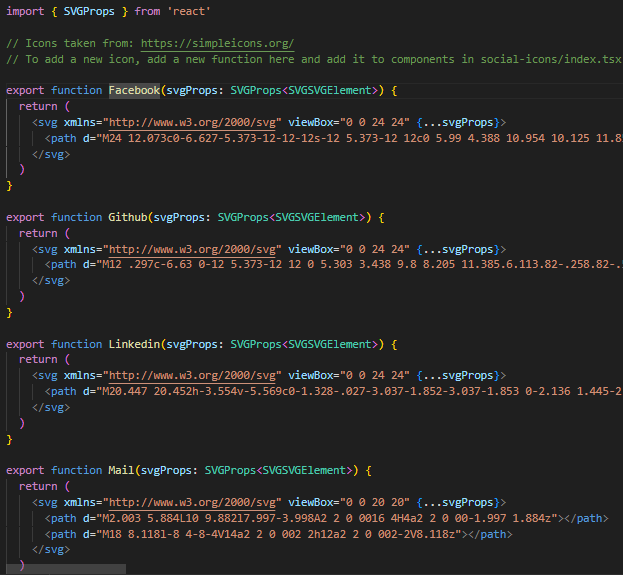Click the function keyword before Linkedin
The height and width of the screenshot is (575, 623).
tap(76, 344)
